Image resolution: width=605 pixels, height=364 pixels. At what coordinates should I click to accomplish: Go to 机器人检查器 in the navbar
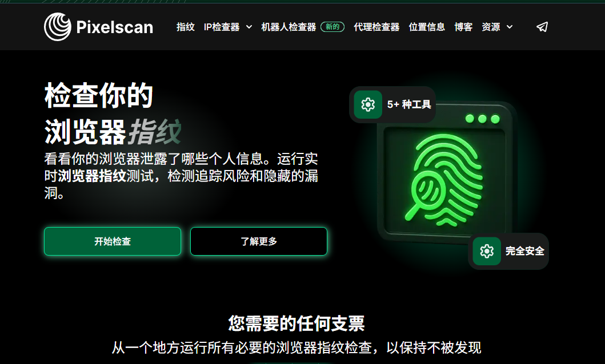tap(289, 27)
